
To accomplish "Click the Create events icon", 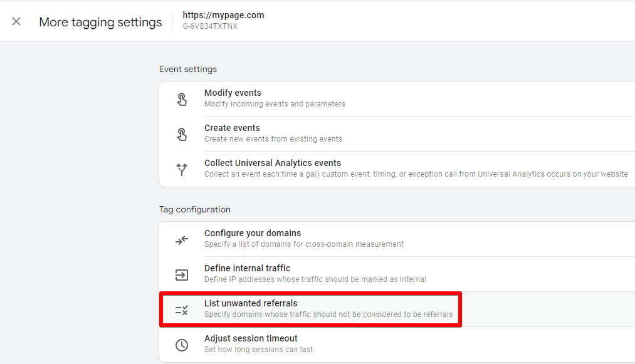I will 182,133.
